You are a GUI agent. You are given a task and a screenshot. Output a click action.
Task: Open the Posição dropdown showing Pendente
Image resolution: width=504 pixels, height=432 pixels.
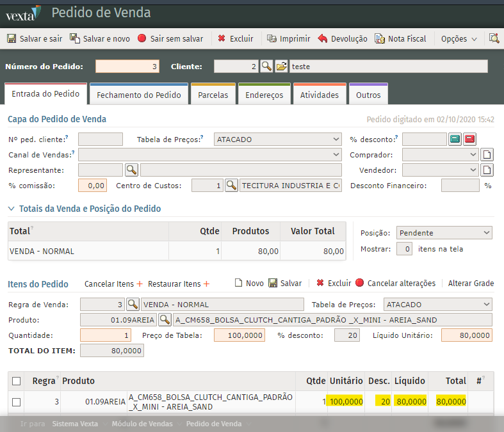coord(443,232)
